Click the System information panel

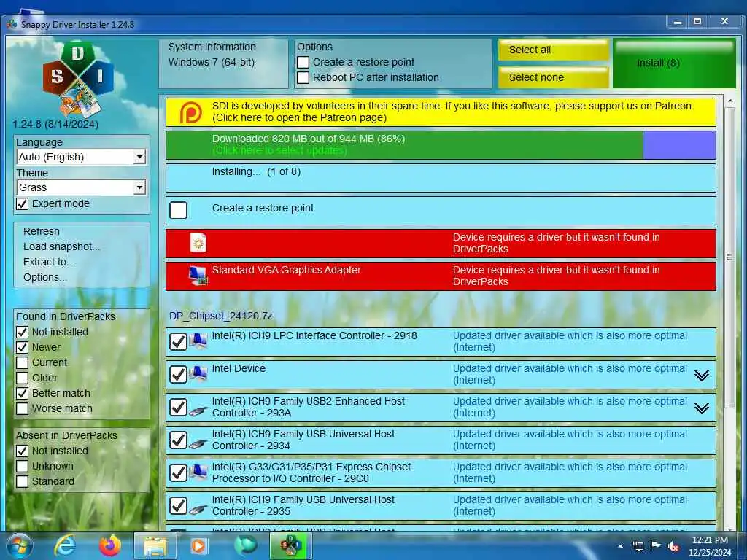(223, 64)
